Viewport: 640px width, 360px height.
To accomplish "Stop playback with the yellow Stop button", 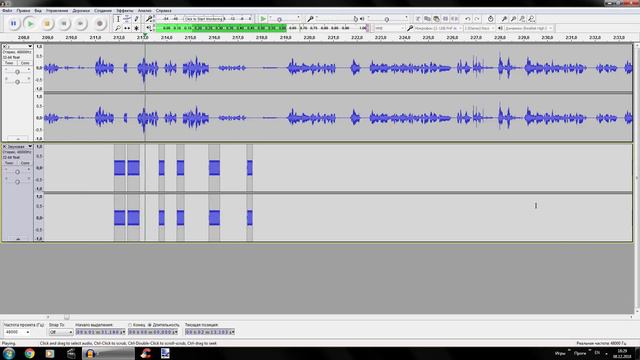I will point(47,24).
